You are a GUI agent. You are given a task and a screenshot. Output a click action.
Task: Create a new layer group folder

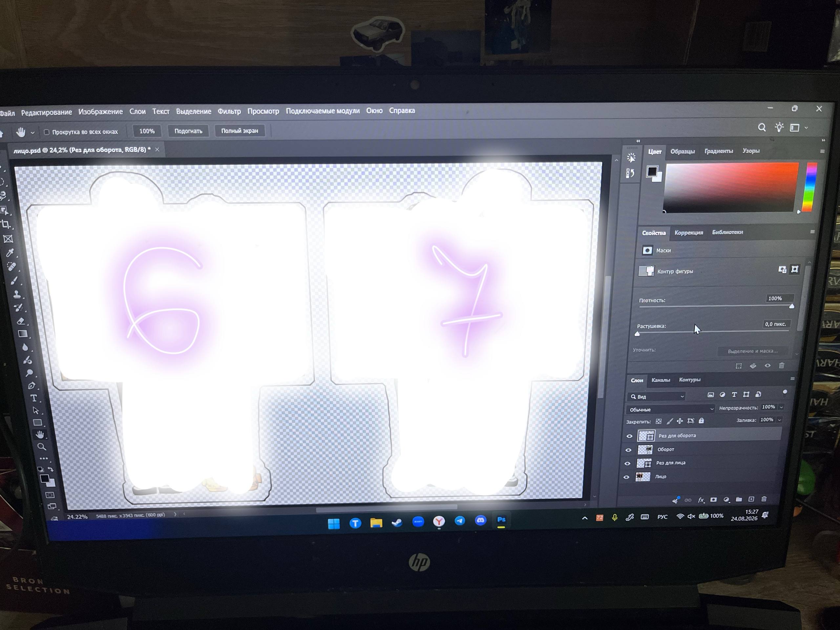pyautogui.click(x=739, y=499)
